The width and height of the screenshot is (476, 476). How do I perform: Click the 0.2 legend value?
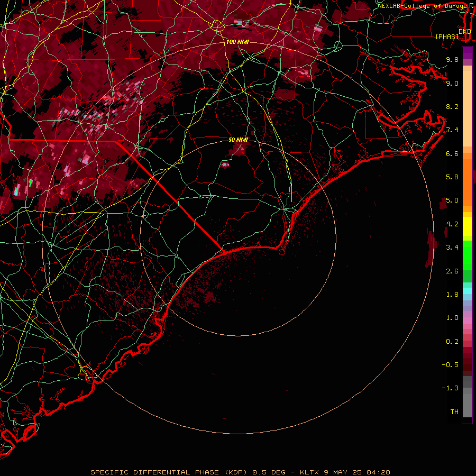pyautogui.click(x=452, y=342)
